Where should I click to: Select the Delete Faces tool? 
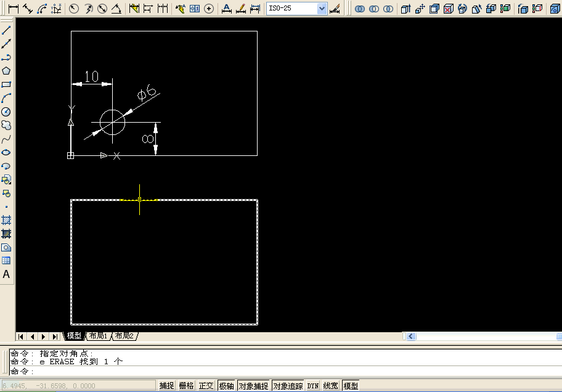pyautogui.click(x=449, y=9)
